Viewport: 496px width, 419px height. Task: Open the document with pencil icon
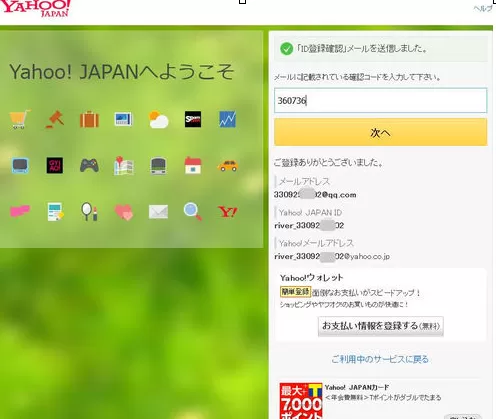pyautogui.click(x=55, y=212)
